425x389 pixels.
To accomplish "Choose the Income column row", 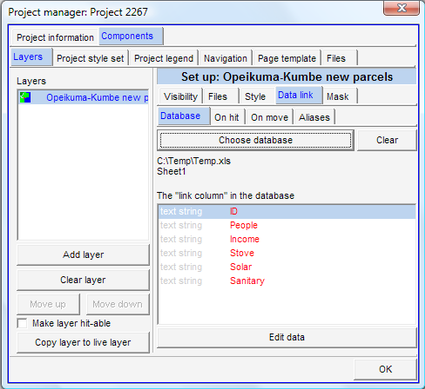I will 287,239.
